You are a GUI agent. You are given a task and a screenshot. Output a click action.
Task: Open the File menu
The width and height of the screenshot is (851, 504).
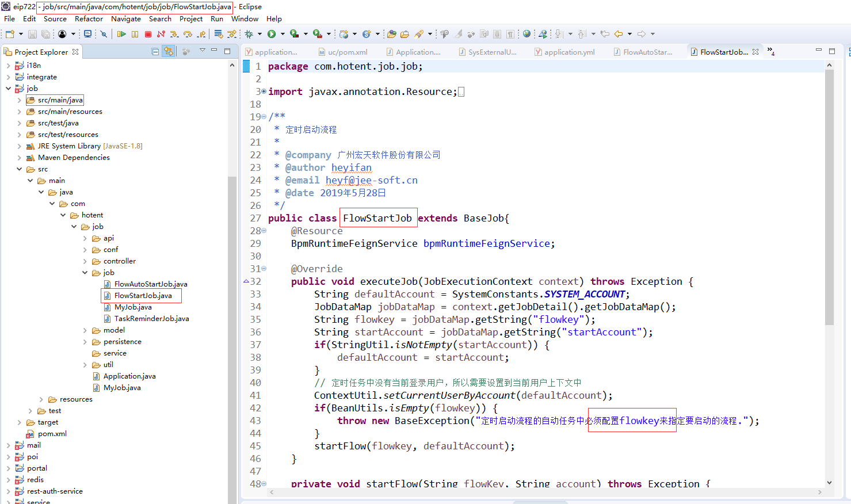(10, 19)
